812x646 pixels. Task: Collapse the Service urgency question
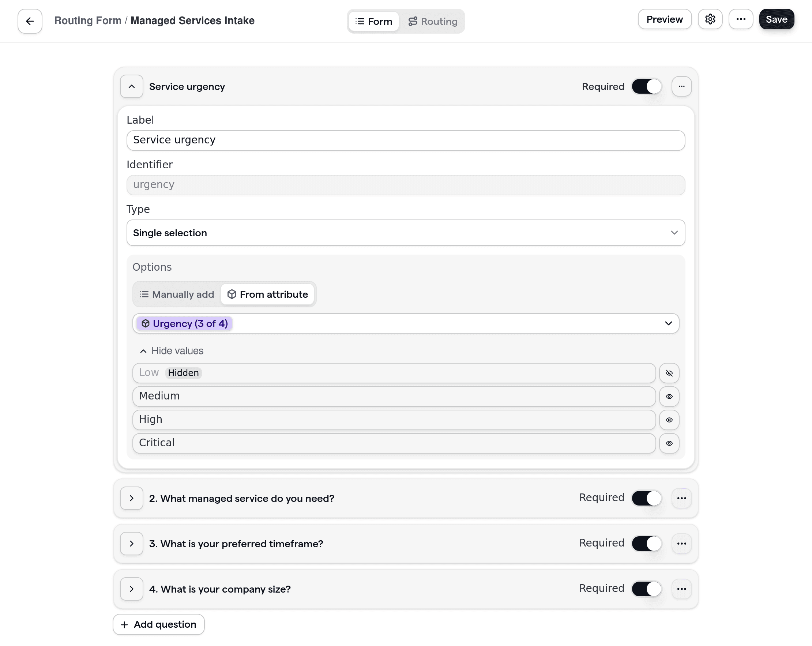[x=131, y=86]
